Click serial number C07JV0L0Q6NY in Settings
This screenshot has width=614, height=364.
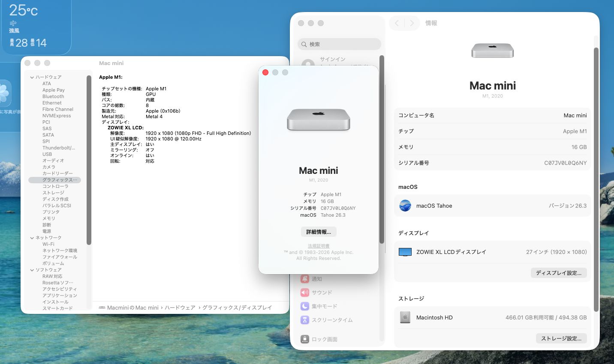click(566, 163)
